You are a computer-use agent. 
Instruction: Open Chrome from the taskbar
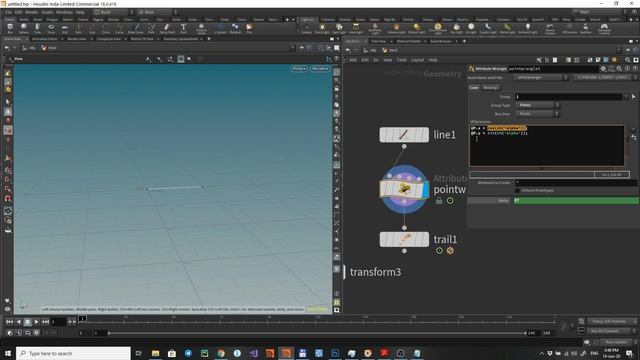click(x=221, y=353)
